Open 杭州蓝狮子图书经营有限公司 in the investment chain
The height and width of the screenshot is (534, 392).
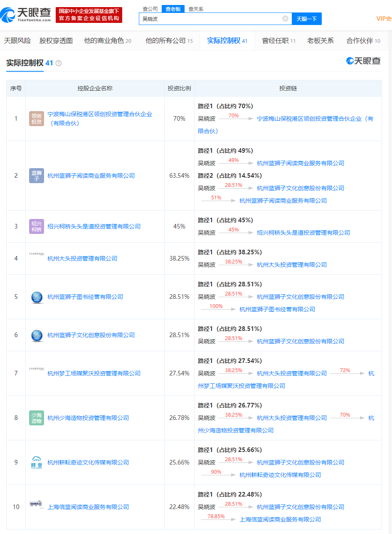click(277, 309)
